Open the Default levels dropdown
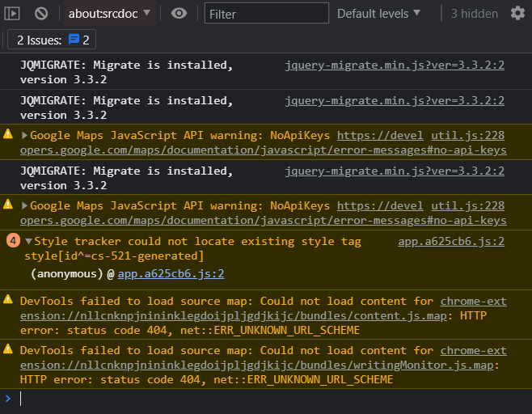Screen dimensions: 532x414 pos(378,13)
